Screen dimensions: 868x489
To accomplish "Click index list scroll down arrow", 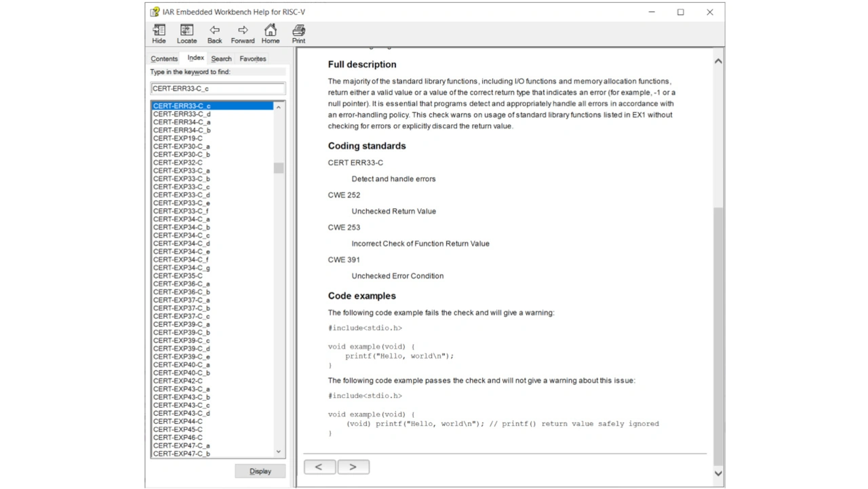I will pos(279,451).
